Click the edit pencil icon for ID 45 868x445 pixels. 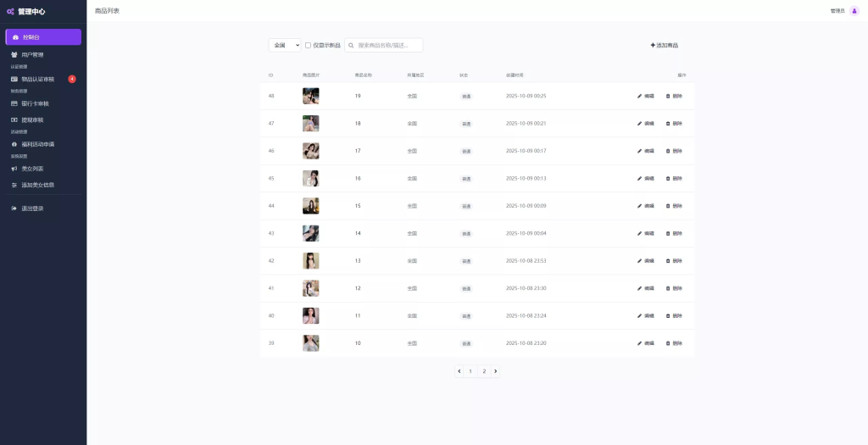point(640,179)
